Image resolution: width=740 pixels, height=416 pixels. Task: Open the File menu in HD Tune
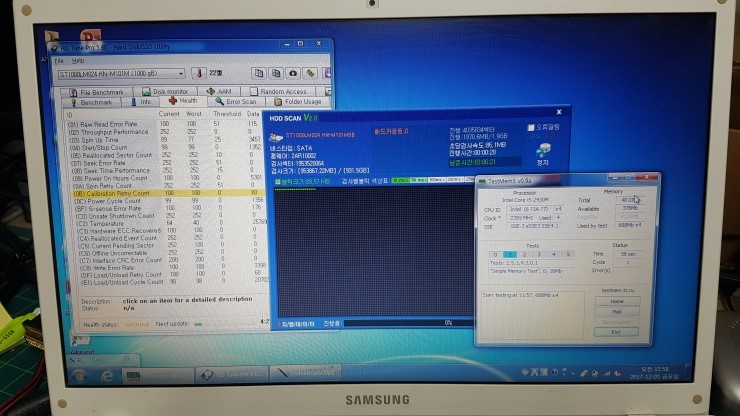click(59, 61)
